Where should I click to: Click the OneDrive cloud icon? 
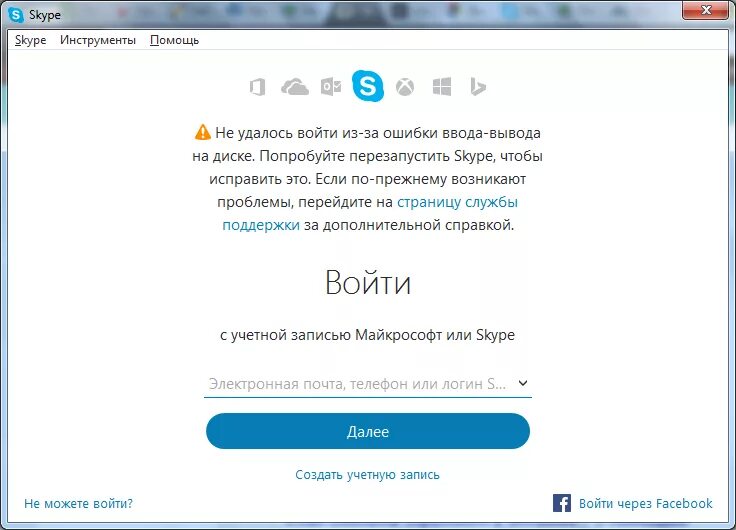(x=295, y=87)
